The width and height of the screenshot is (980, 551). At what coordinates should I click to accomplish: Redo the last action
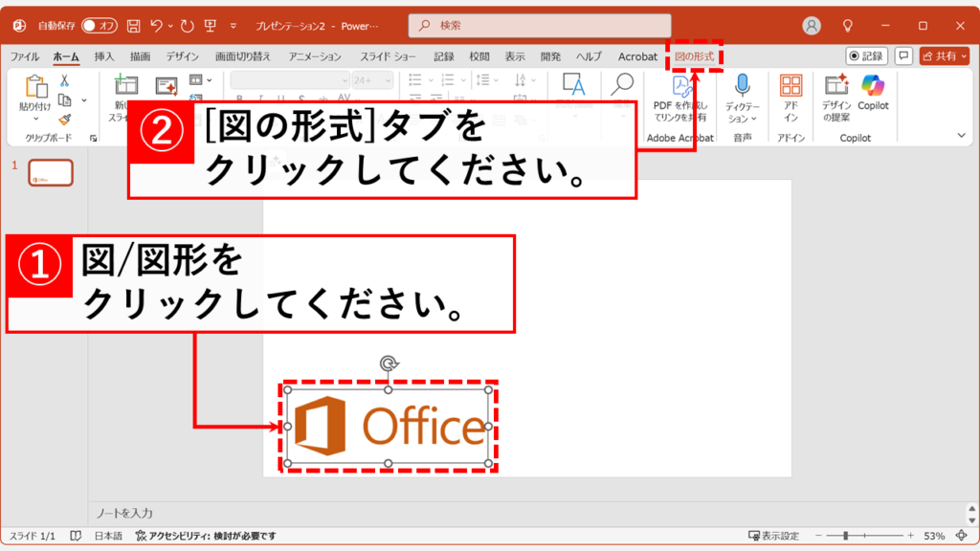pyautogui.click(x=187, y=26)
